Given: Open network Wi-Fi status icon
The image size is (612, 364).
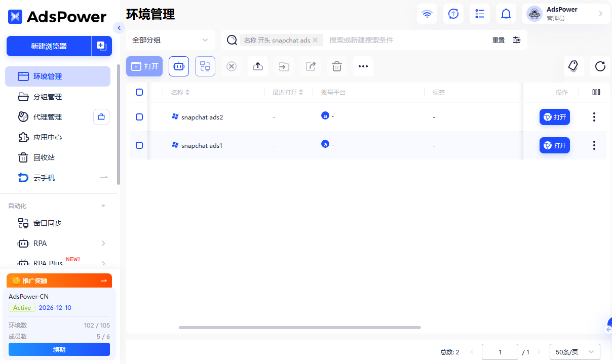Looking at the screenshot, I should (x=427, y=14).
